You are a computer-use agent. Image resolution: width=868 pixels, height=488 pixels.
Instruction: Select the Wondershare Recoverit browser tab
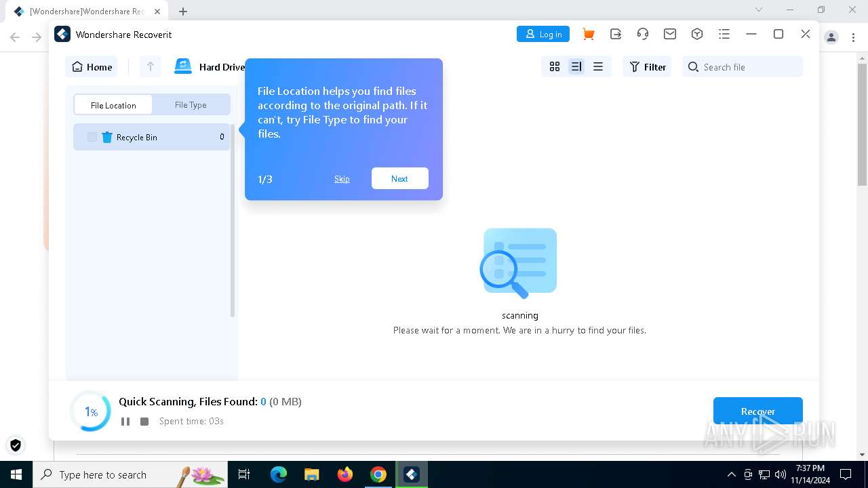click(86, 11)
